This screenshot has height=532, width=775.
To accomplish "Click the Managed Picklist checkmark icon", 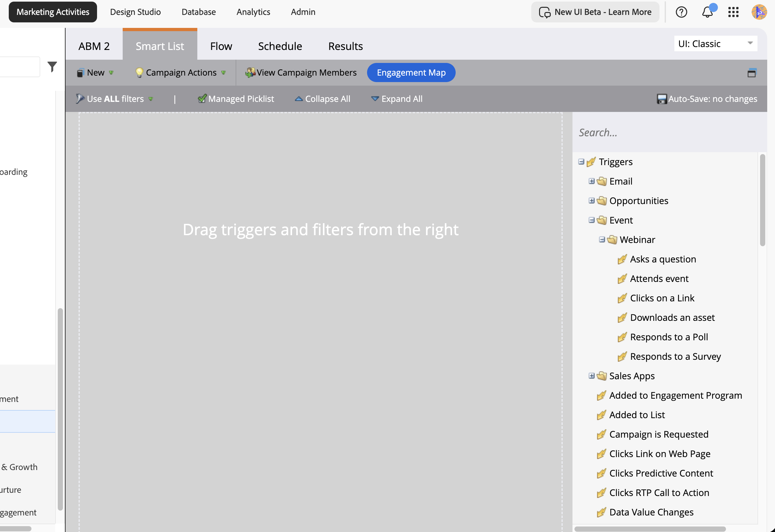I will pyautogui.click(x=202, y=99).
